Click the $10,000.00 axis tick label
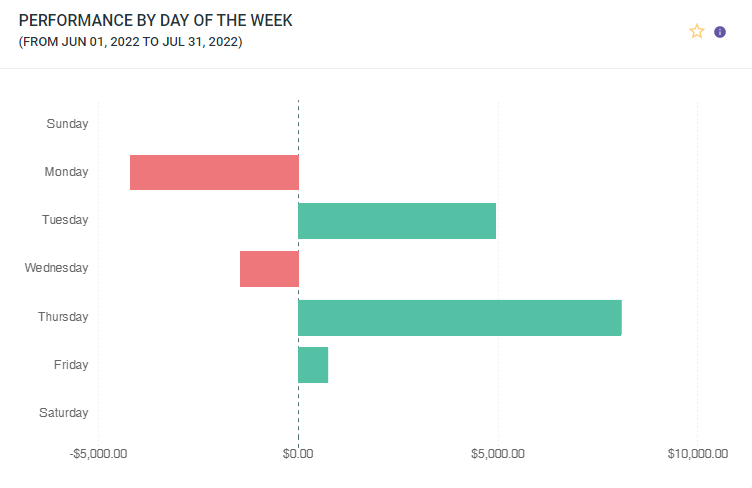This screenshot has height=488, width=752. click(x=697, y=454)
